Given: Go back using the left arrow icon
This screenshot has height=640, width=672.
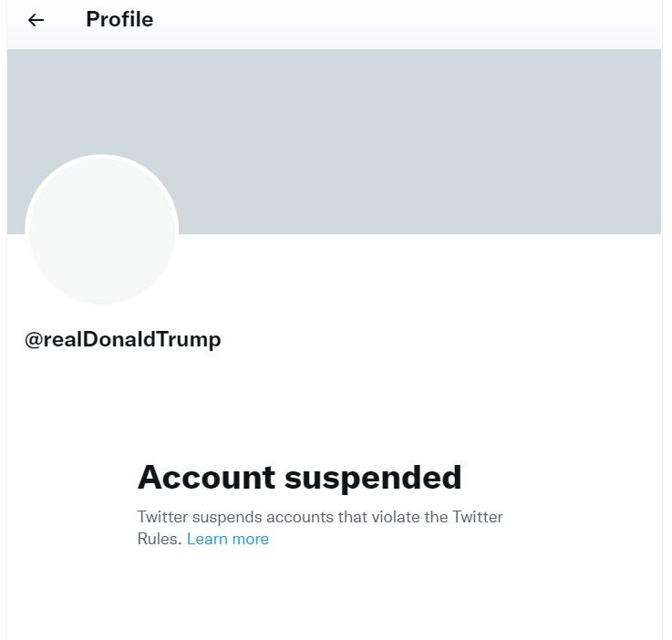Looking at the screenshot, I should click(36, 20).
